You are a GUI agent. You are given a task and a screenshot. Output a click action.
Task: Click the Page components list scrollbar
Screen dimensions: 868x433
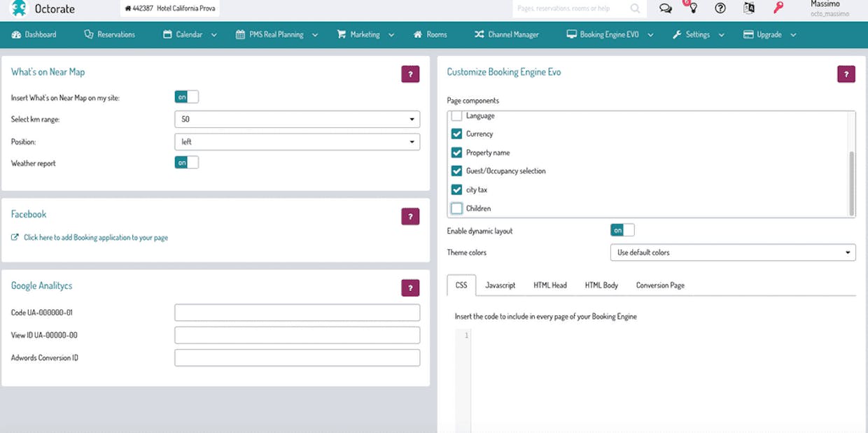[851, 183]
